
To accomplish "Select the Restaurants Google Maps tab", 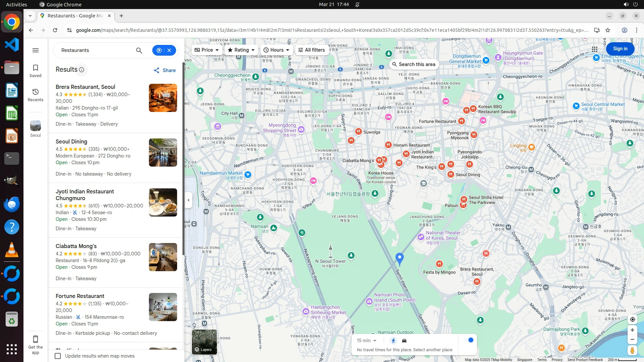I will 75,16.
